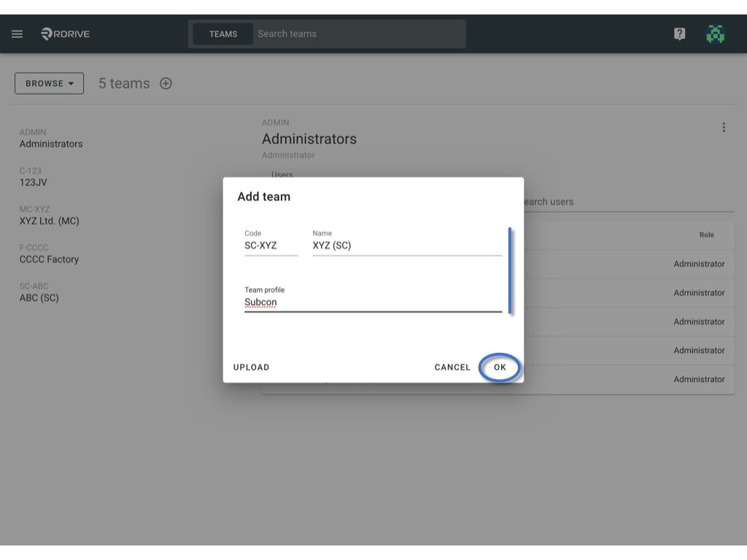
Task: Click the Search users field
Action: pos(629,202)
